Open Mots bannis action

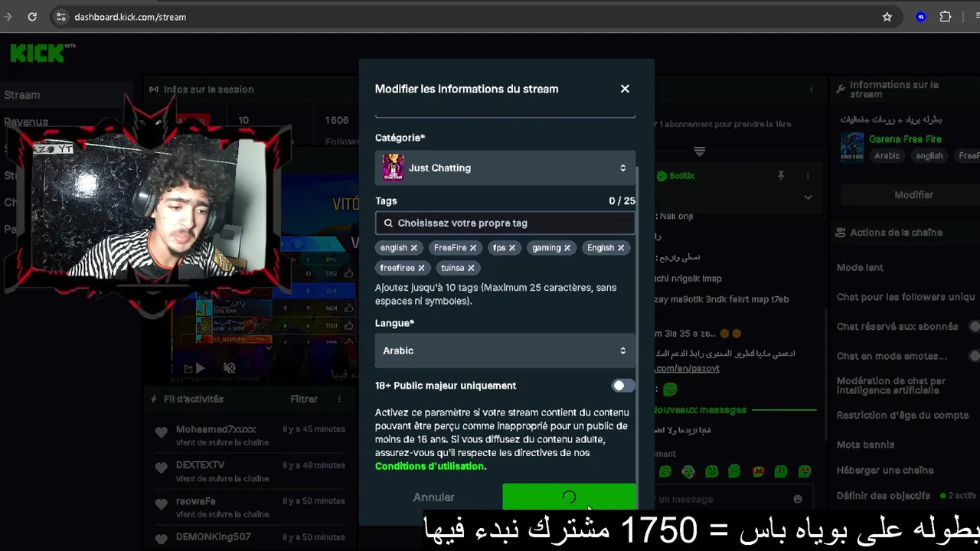865,445
